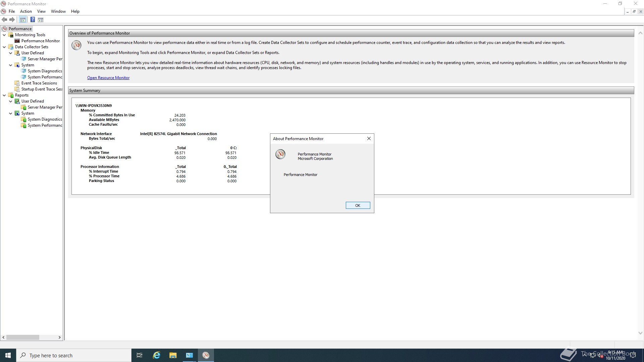Click the taskbar clock showing 9:15 AM
Image resolution: width=644 pixels, height=362 pixels.
tap(615, 355)
